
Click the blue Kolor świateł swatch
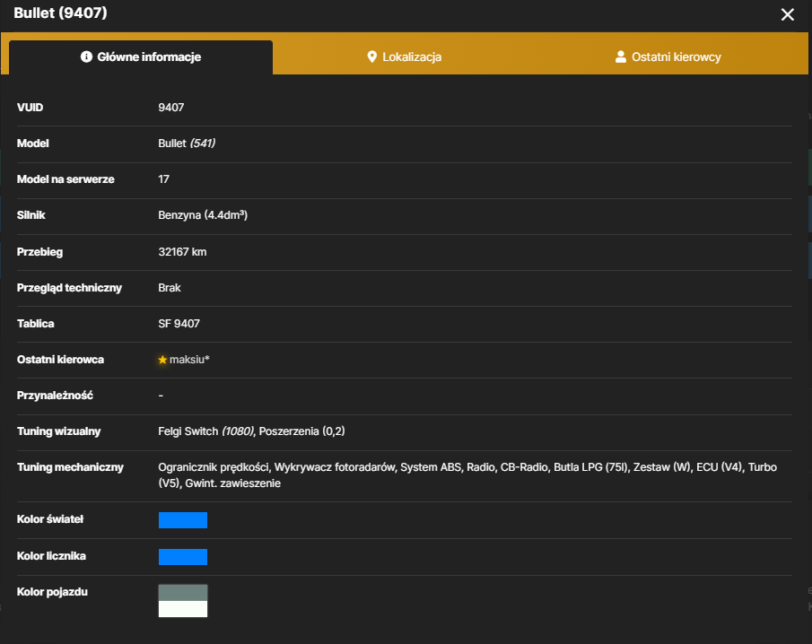click(183, 520)
